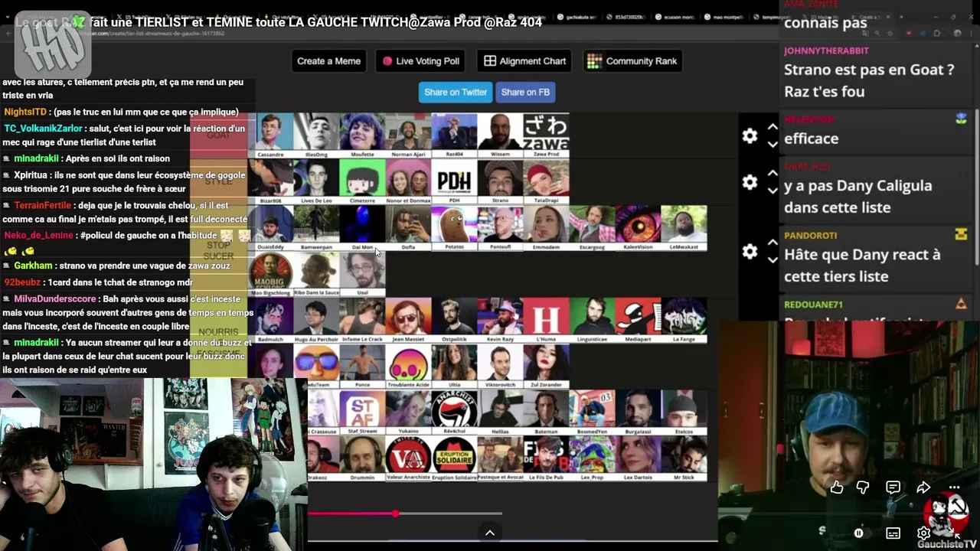Viewport: 980px width, 551px height.
Task: Click chat username TC_VolkanikZarlor
Action: pos(43,129)
